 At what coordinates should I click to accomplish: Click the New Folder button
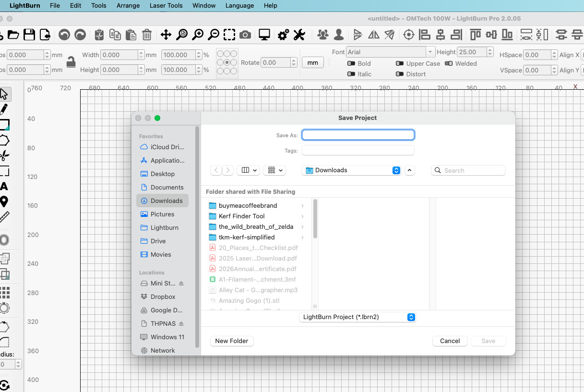tap(232, 341)
